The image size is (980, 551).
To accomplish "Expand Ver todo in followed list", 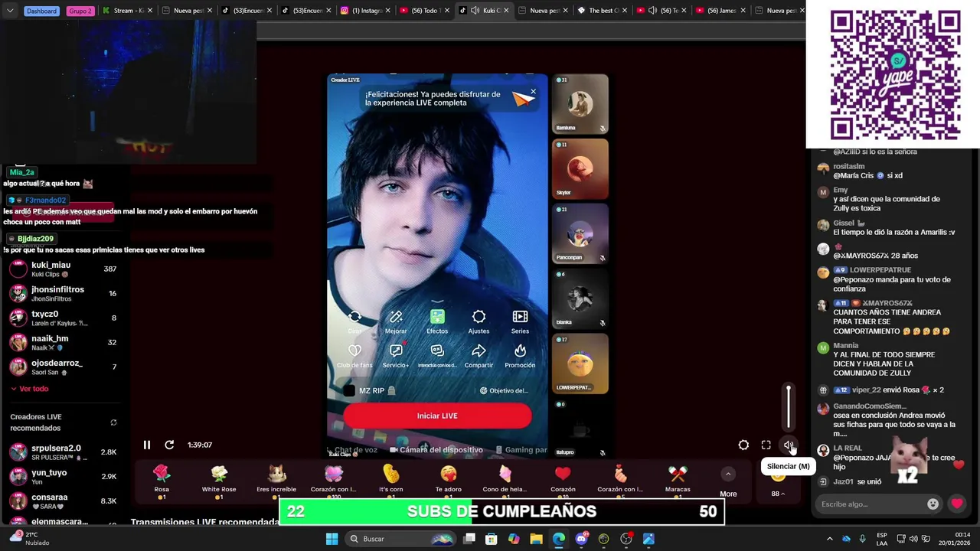I will pyautogui.click(x=29, y=389).
